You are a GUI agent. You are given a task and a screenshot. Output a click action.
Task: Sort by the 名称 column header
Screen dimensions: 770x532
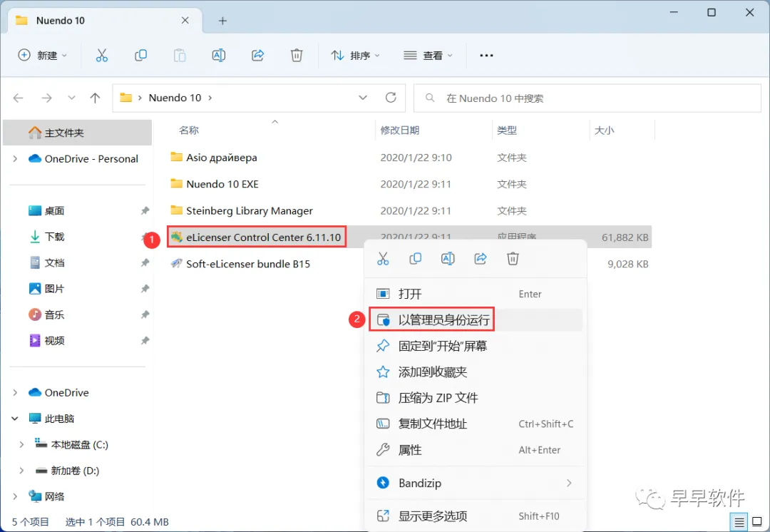pos(189,131)
